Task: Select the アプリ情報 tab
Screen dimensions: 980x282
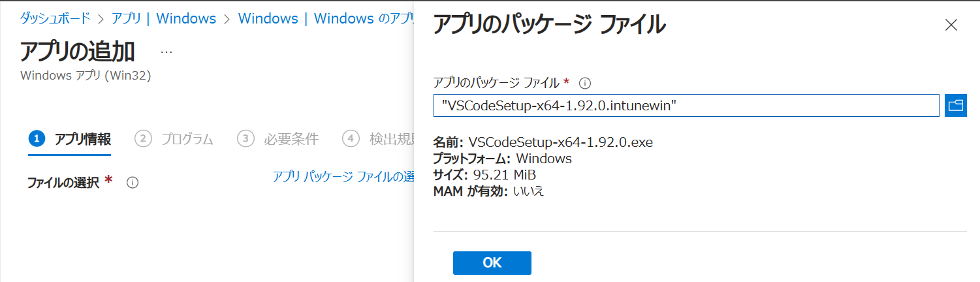Action: (70, 139)
